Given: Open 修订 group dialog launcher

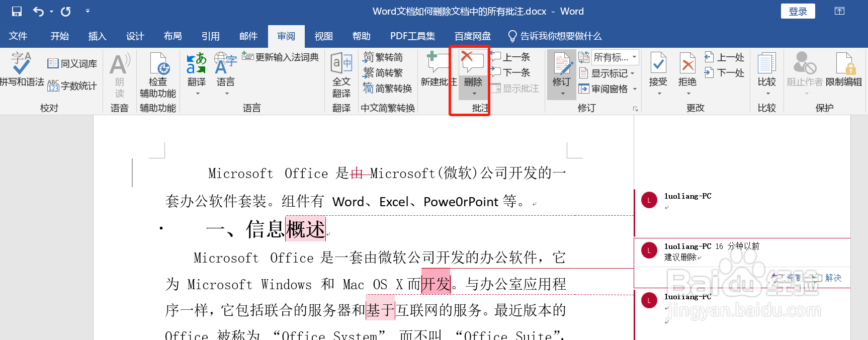Looking at the screenshot, I should click(635, 109).
